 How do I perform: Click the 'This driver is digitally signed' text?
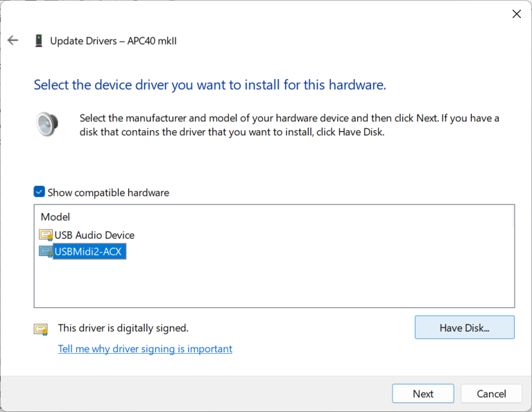[123, 328]
